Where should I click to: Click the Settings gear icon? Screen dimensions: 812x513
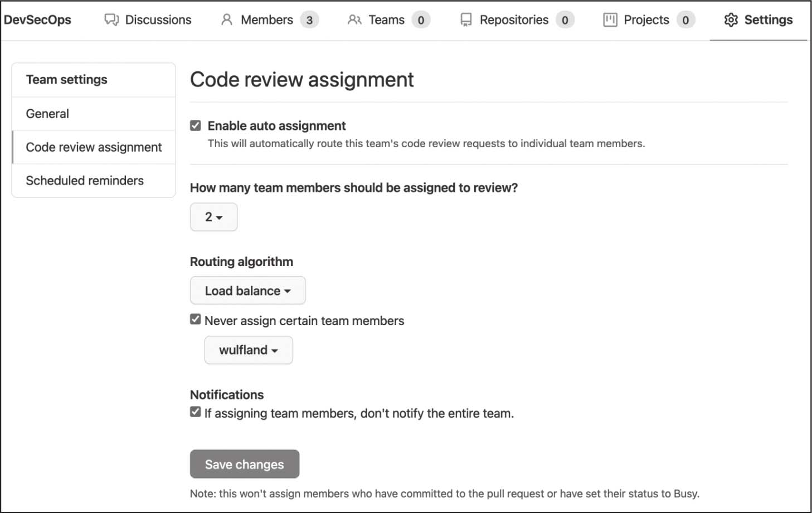point(731,20)
